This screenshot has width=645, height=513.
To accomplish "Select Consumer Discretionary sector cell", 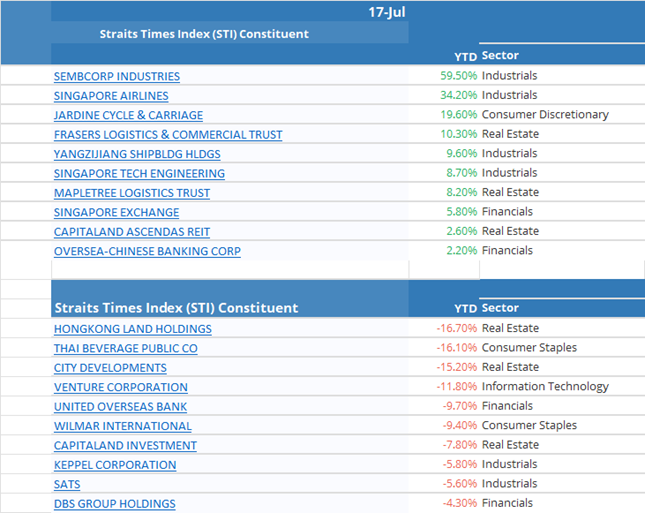I will (x=545, y=114).
